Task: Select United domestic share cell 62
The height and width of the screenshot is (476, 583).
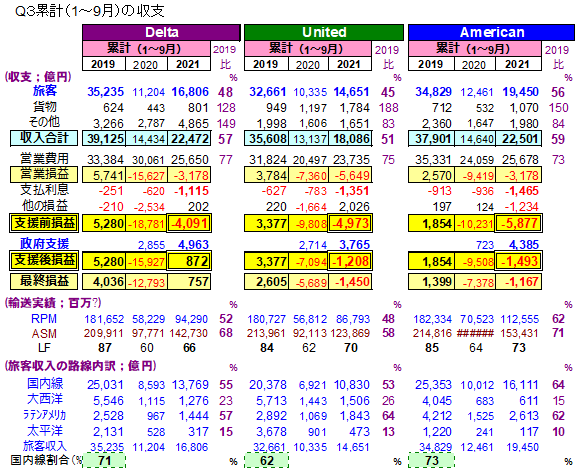Action: 266,460
